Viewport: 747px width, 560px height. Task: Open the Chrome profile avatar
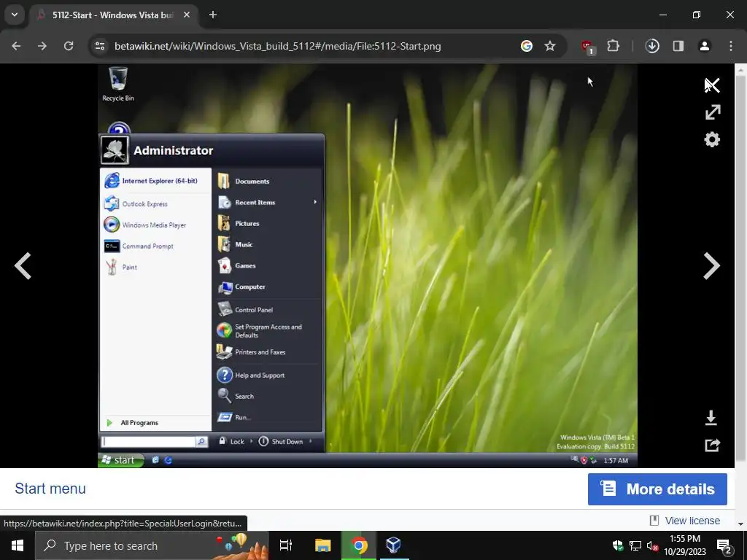coord(704,46)
